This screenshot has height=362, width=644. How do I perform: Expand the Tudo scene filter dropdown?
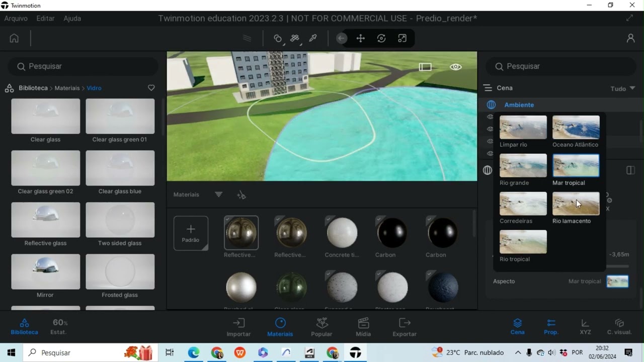623,88
